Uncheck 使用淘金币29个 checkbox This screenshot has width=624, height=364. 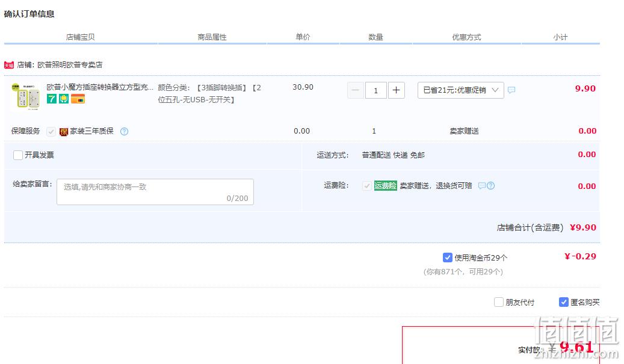pos(447,258)
